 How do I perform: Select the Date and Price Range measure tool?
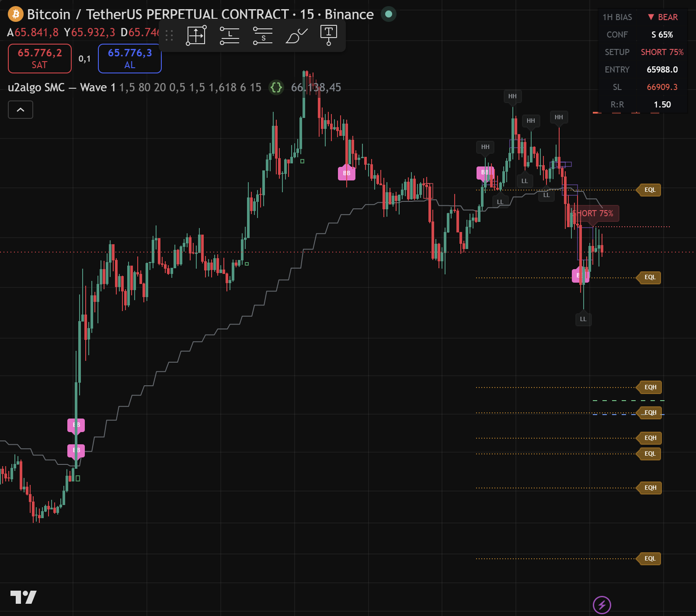[x=196, y=35]
